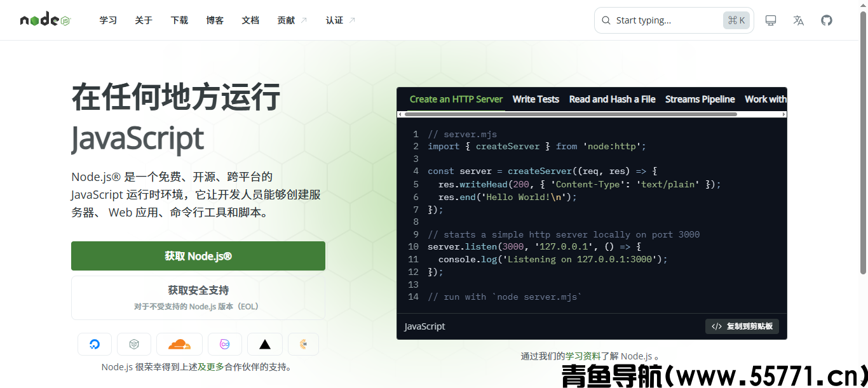Viewport: 868px width, 388px height.
Task: Open 文档 in the top navigation
Action: coord(250,20)
